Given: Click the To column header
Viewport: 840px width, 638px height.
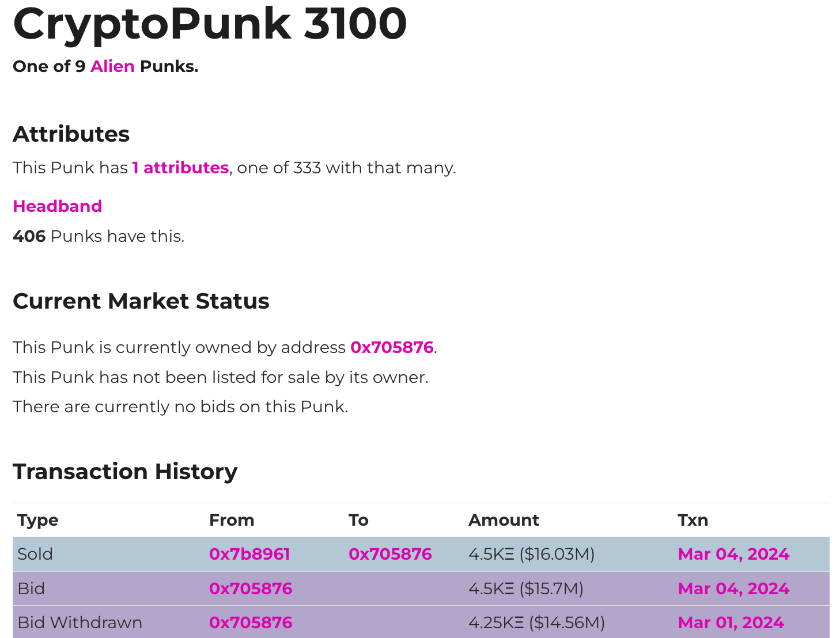Looking at the screenshot, I should coord(358,520).
